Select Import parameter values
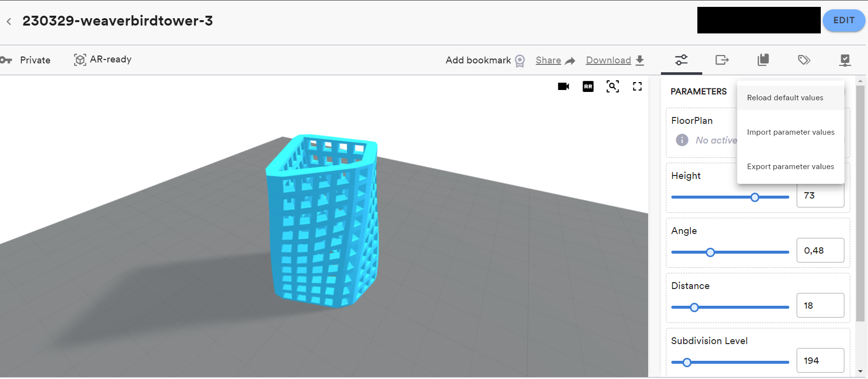The height and width of the screenshot is (379, 868). point(790,132)
